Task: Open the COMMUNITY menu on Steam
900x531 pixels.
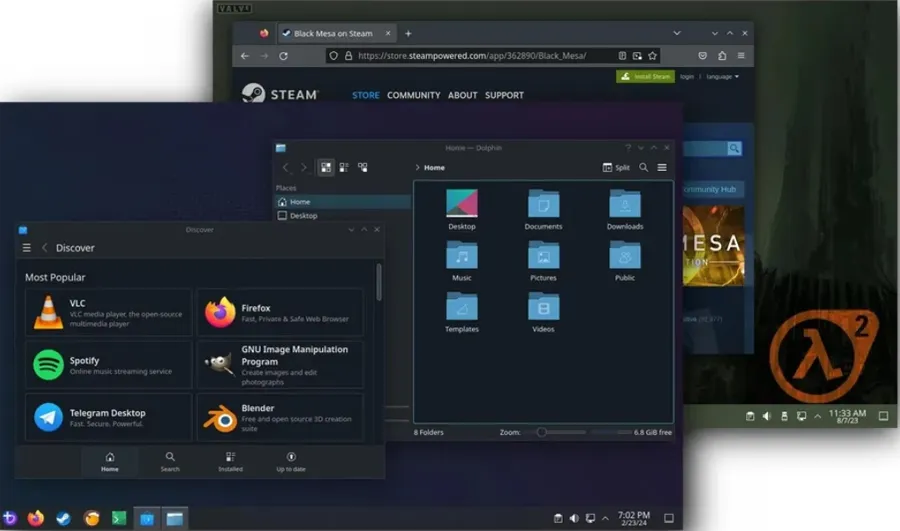Action: coord(413,95)
